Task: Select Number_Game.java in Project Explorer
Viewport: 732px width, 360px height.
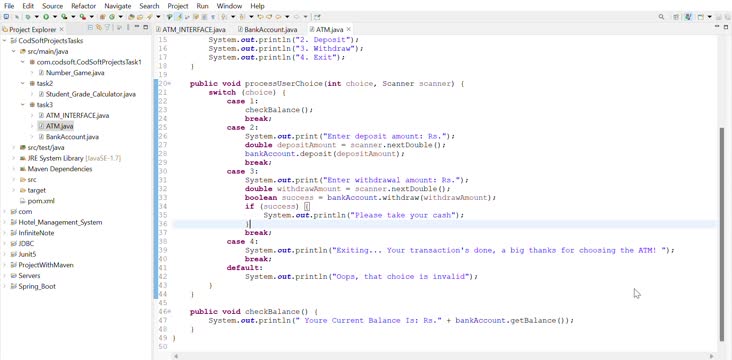Action: tap(75, 73)
